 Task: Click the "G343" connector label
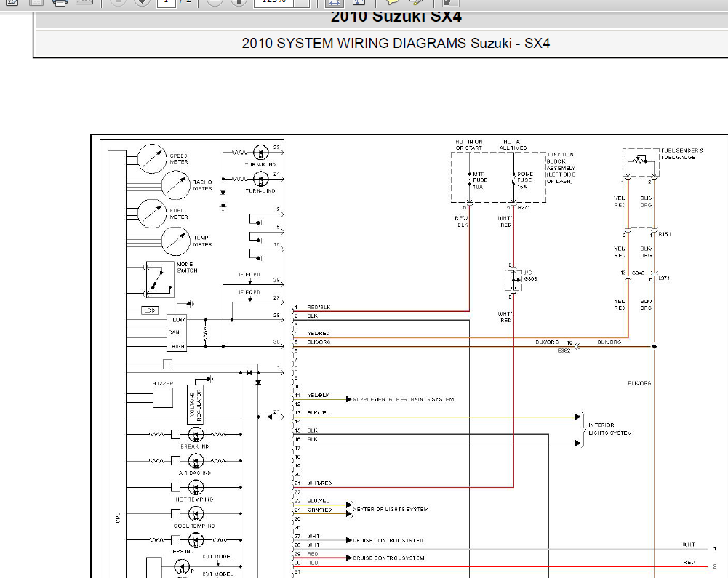(638, 273)
